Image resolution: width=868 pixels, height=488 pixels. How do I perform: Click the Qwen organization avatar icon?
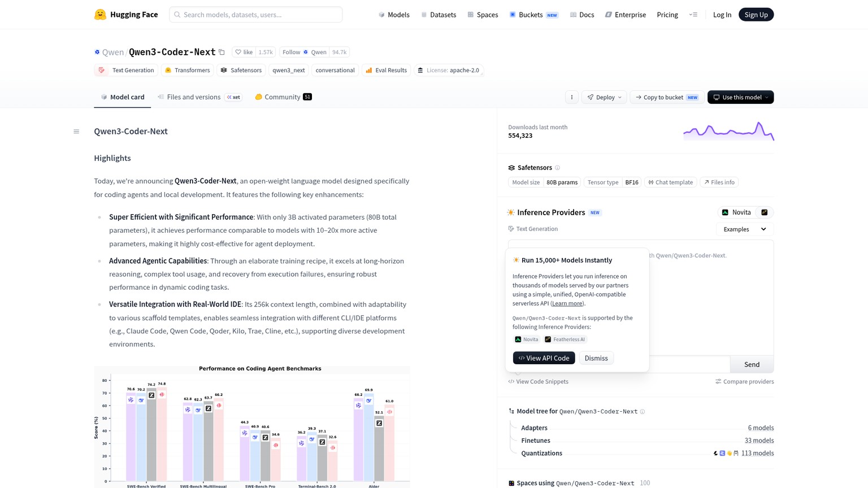pyautogui.click(x=97, y=53)
